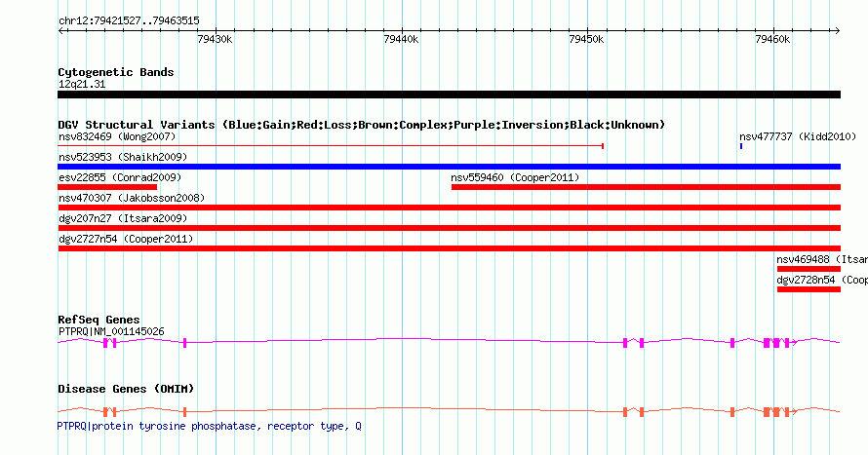Screen dimensions: 868x455
Task: Click the right arrow of the ruler
Action: point(837,31)
